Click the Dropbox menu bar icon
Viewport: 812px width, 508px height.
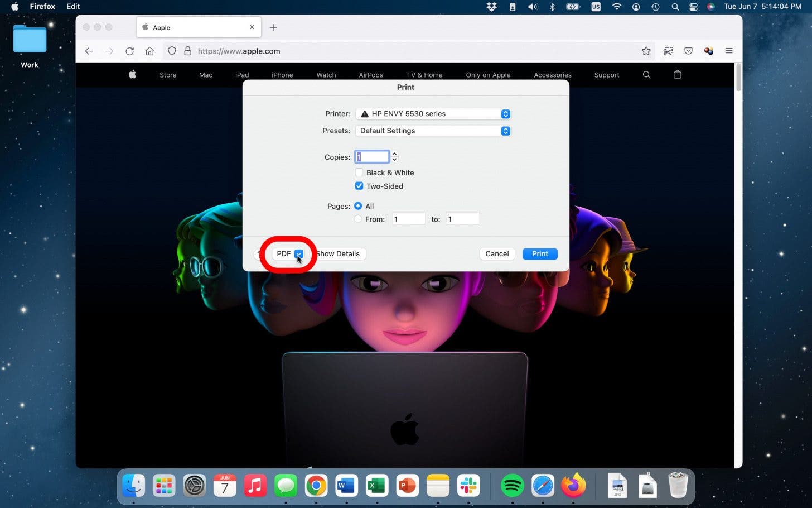pos(491,7)
